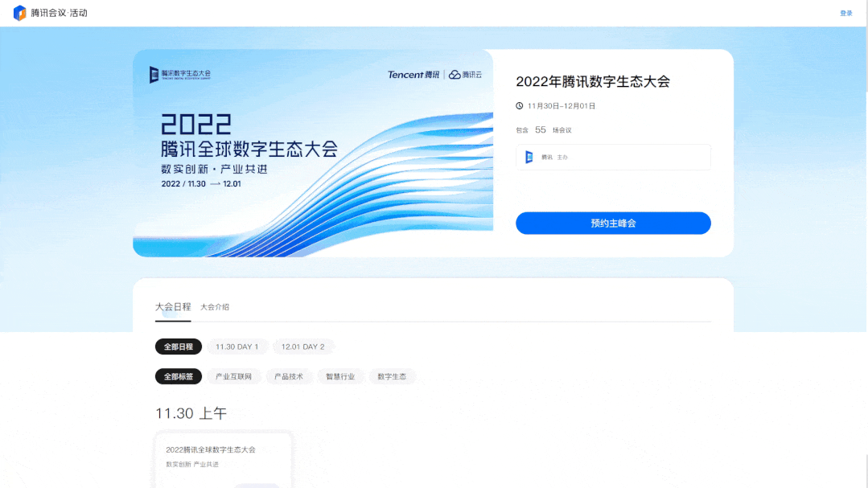Image resolution: width=868 pixels, height=488 pixels.
Task: Click the 登录 login link
Action: click(x=845, y=14)
